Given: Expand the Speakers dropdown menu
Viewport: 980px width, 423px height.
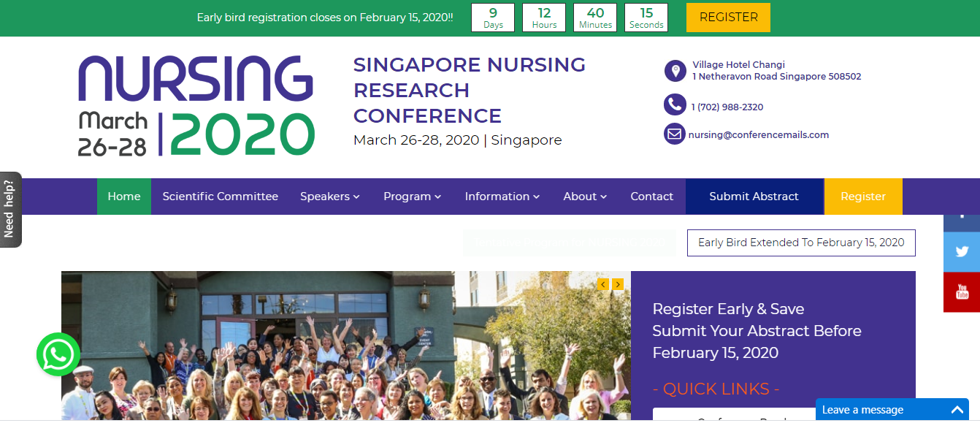Looking at the screenshot, I should pos(330,197).
